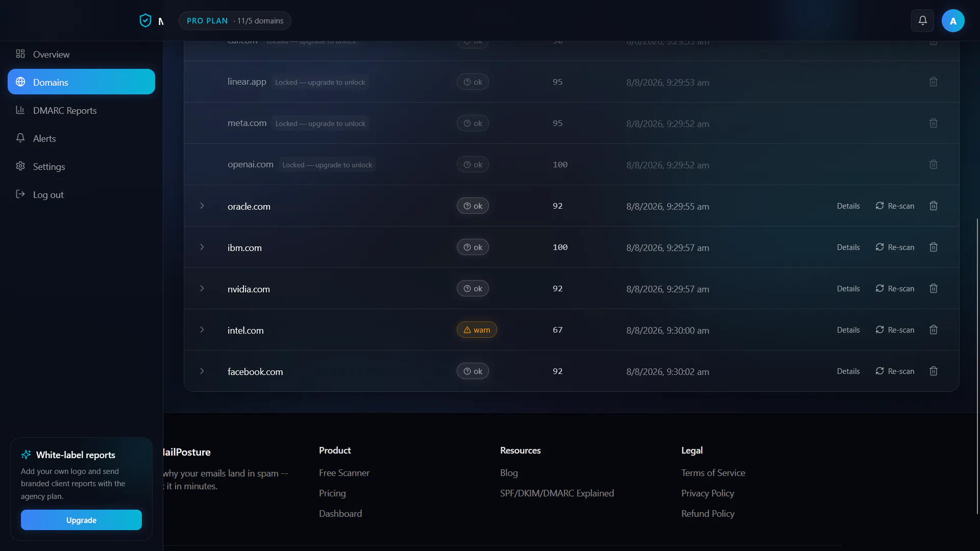980x551 pixels.
Task: Click the ok status badge for openai.com
Action: coord(473,164)
